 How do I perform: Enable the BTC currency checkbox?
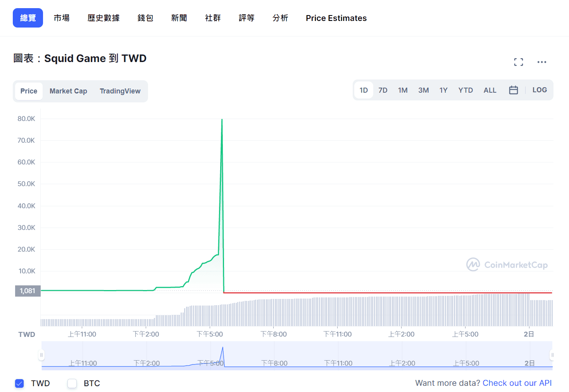pos(72,383)
